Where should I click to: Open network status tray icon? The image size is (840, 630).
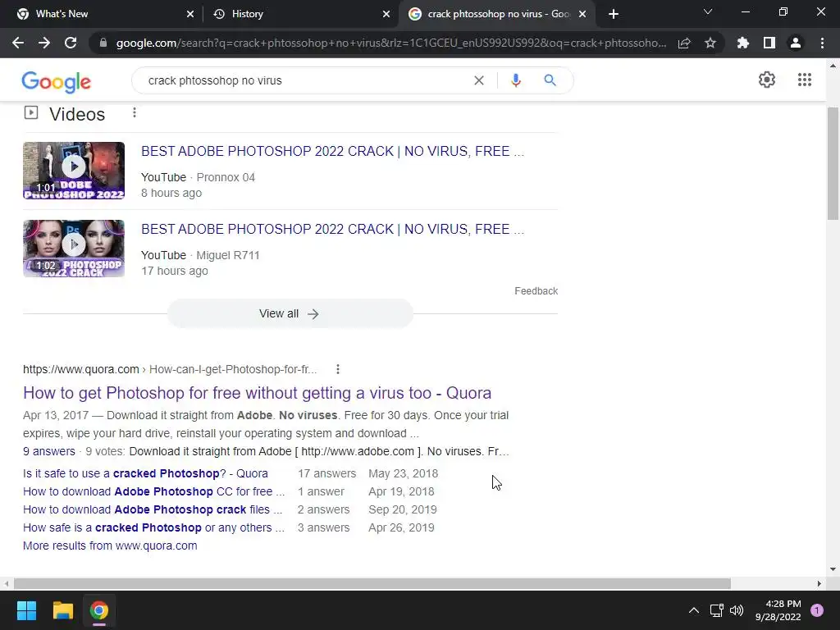tap(717, 610)
